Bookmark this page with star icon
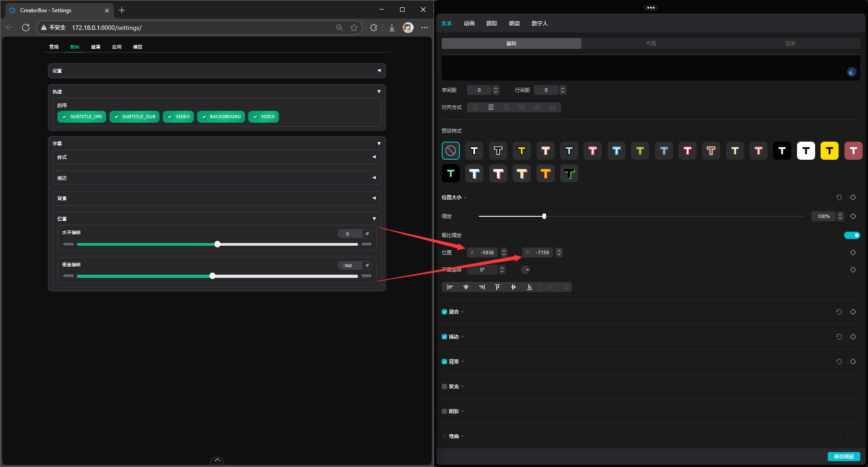The width and height of the screenshot is (868, 467). point(354,28)
